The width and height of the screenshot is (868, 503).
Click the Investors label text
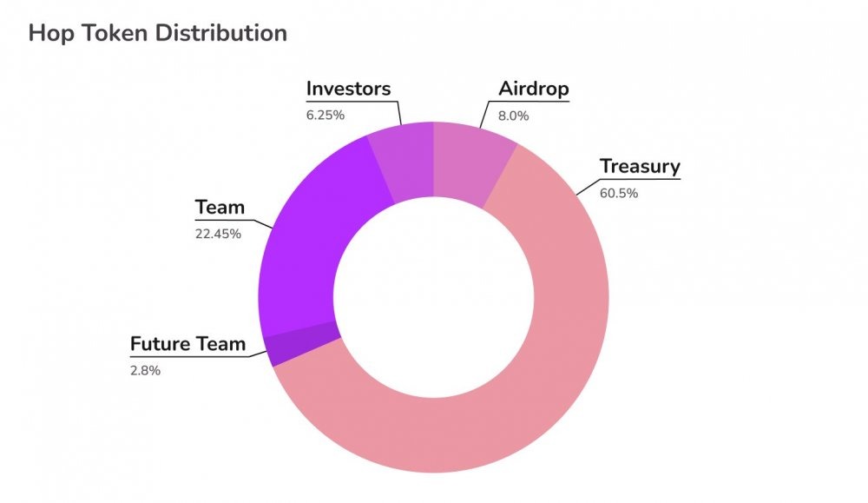click(x=348, y=89)
